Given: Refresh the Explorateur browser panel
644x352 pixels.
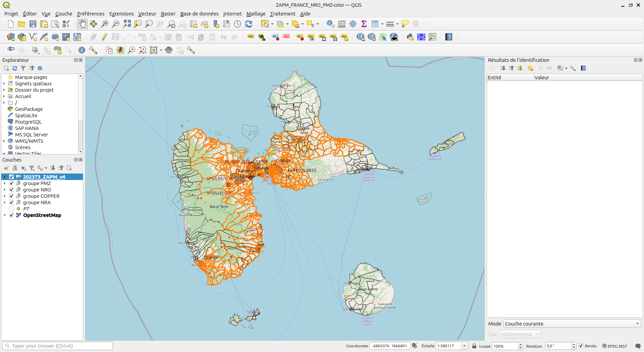Looking at the screenshot, I should click(15, 68).
